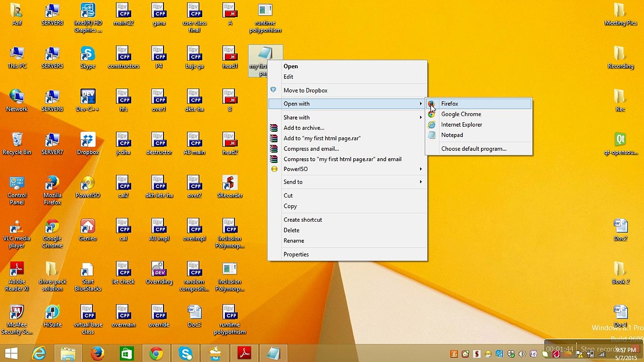The width and height of the screenshot is (644, 362).
Task: Choose Edit in the context menu
Action: tap(347, 77)
